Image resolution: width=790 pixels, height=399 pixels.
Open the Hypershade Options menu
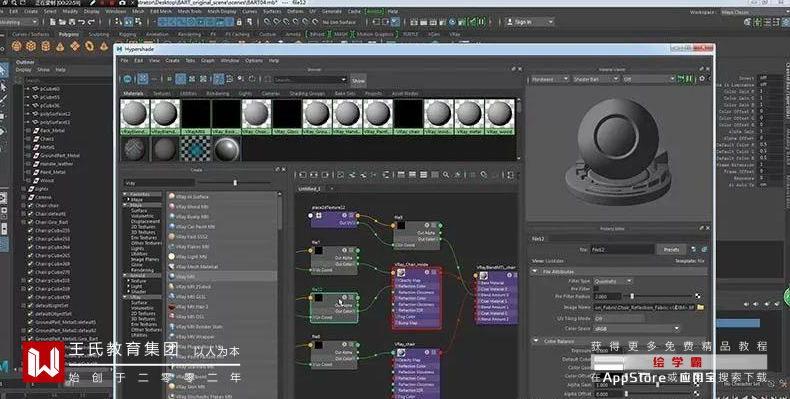tap(254, 60)
